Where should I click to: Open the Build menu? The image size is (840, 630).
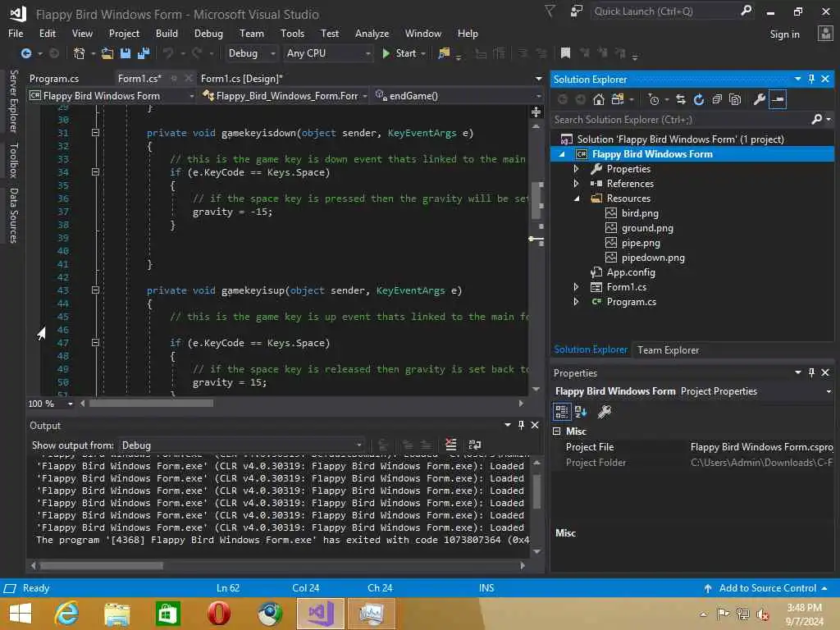pos(167,33)
